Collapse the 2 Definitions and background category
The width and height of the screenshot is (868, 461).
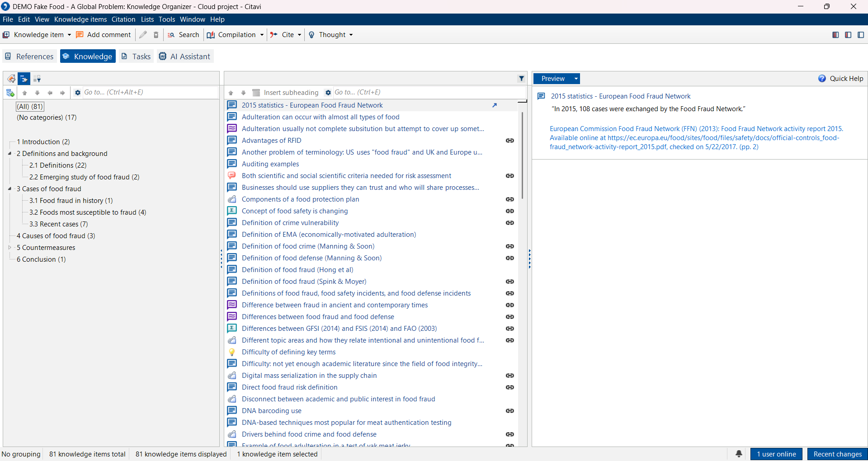click(x=10, y=154)
